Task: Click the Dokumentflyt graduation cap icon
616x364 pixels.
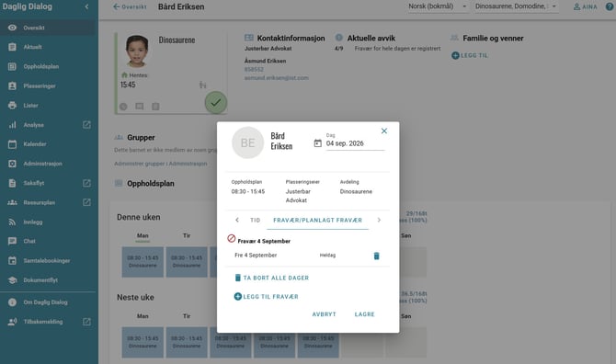Action: click(12, 280)
